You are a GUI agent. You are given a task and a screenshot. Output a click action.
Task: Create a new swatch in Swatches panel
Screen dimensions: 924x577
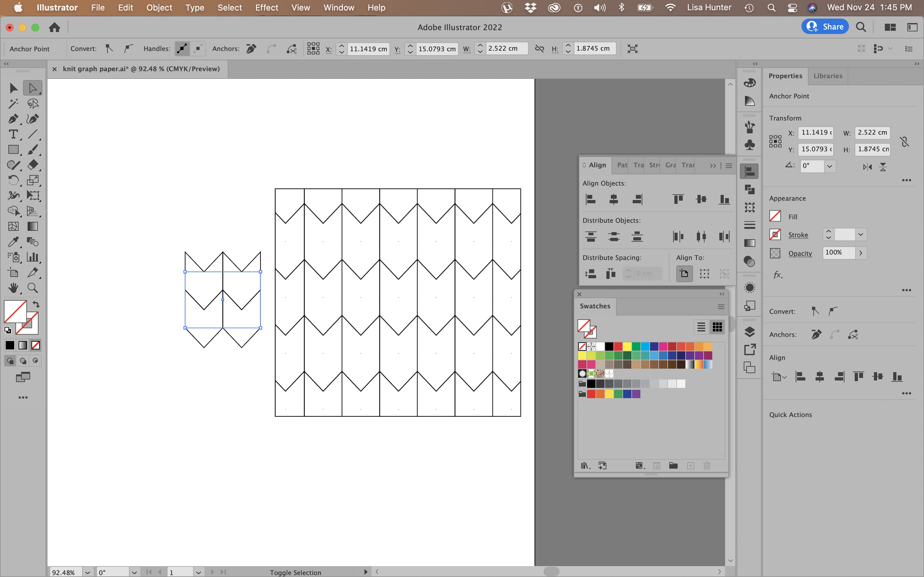click(690, 465)
